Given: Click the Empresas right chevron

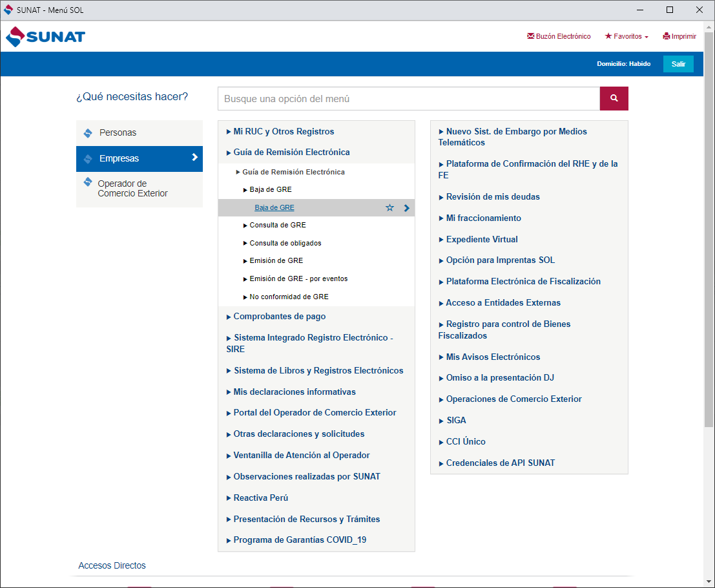Looking at the screenshot, I should [194, 158].
